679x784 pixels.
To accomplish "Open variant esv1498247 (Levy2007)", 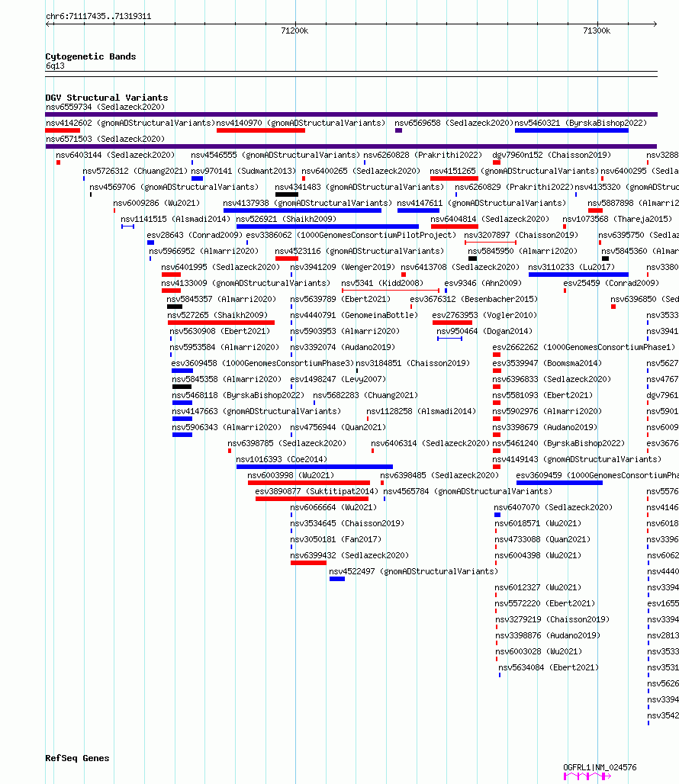I will (338, 379).
